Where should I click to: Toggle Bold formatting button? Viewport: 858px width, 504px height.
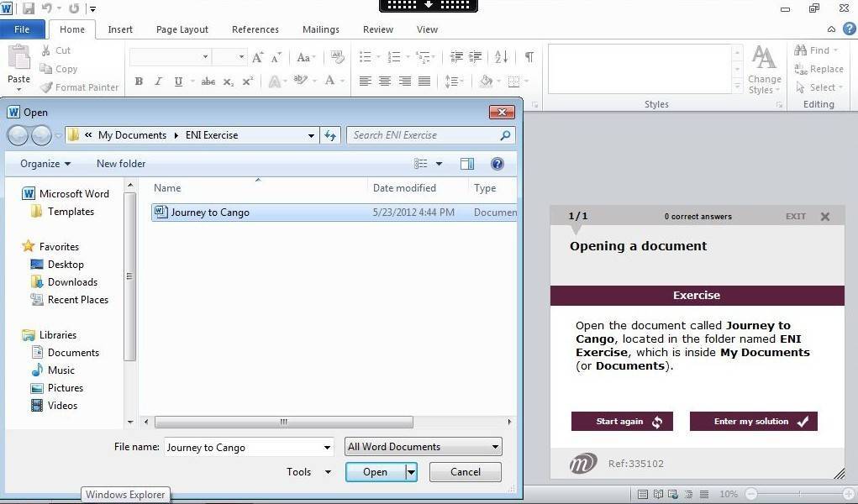point(139,81)
